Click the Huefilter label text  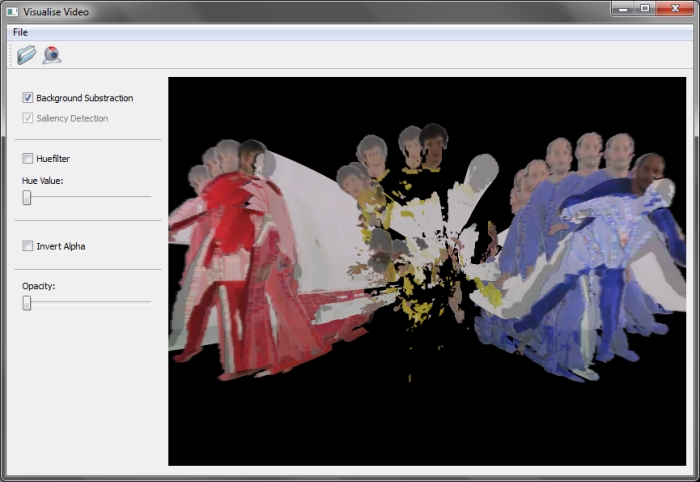tap(53, 158)
